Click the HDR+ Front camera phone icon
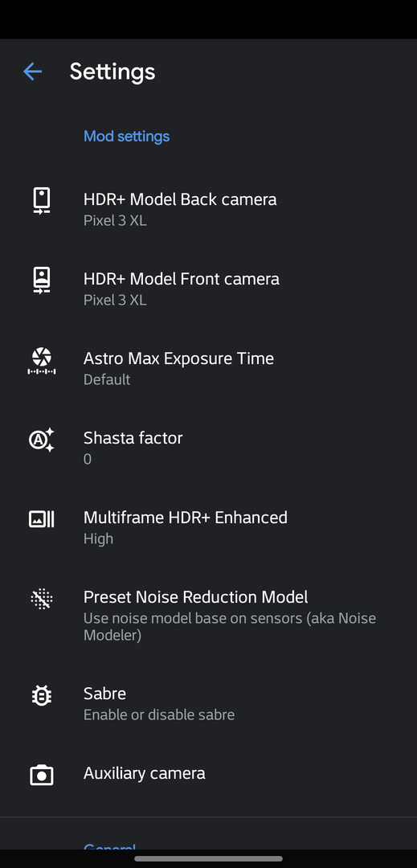Viewport: 417px width, 868px height. 42,280
